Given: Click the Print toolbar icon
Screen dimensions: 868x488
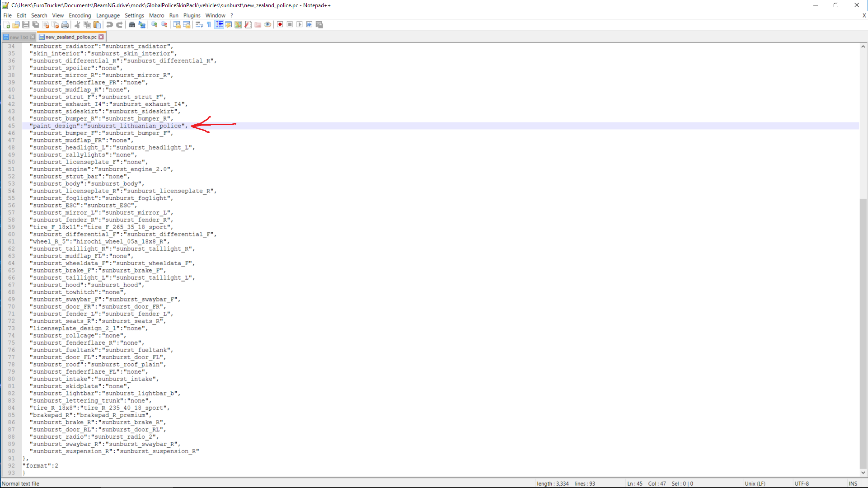Looking at the screenshot, I should 65,24.
